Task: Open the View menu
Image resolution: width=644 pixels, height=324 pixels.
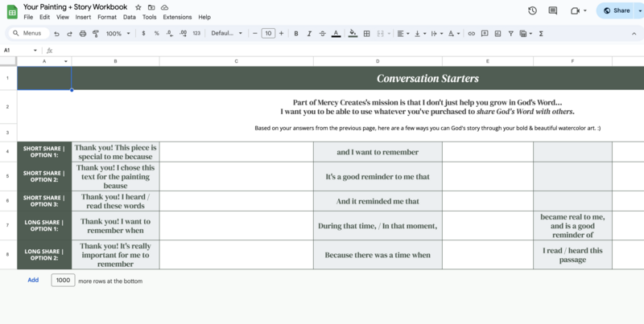Action: [x=63, y=17]
